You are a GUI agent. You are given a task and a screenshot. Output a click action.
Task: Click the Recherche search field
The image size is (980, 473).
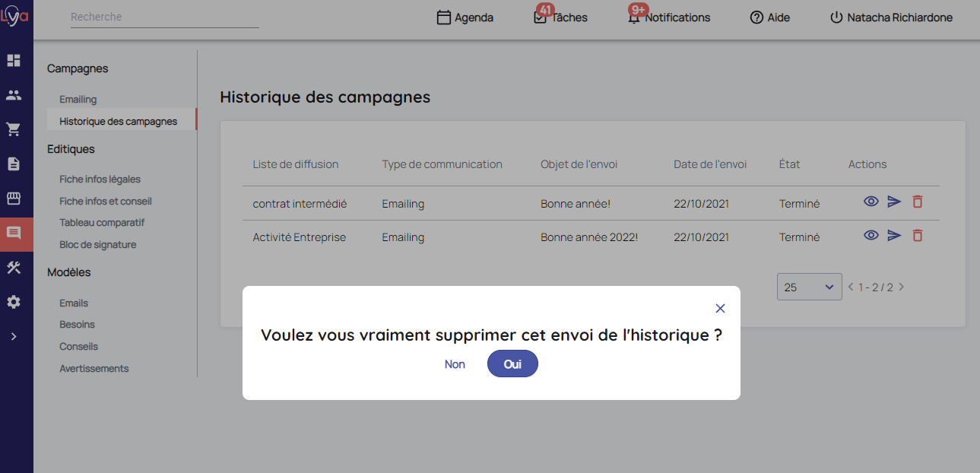[164, 17]
